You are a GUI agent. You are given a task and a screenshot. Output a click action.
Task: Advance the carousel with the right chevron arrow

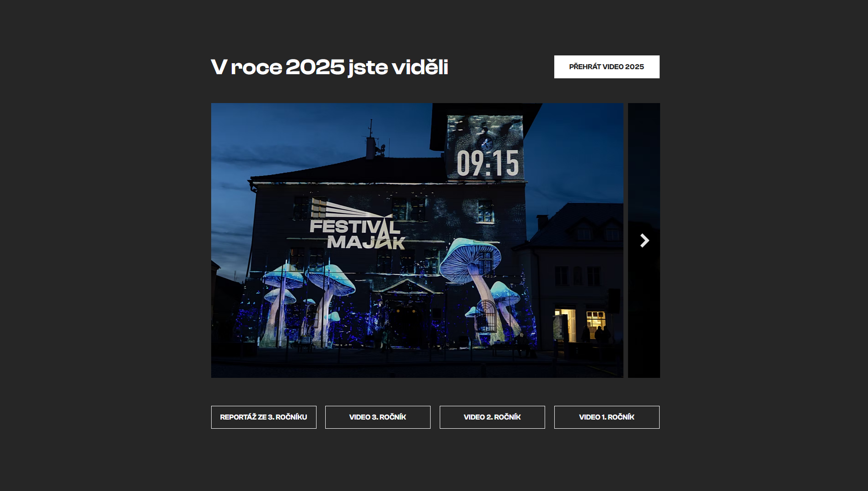(644, 240)
